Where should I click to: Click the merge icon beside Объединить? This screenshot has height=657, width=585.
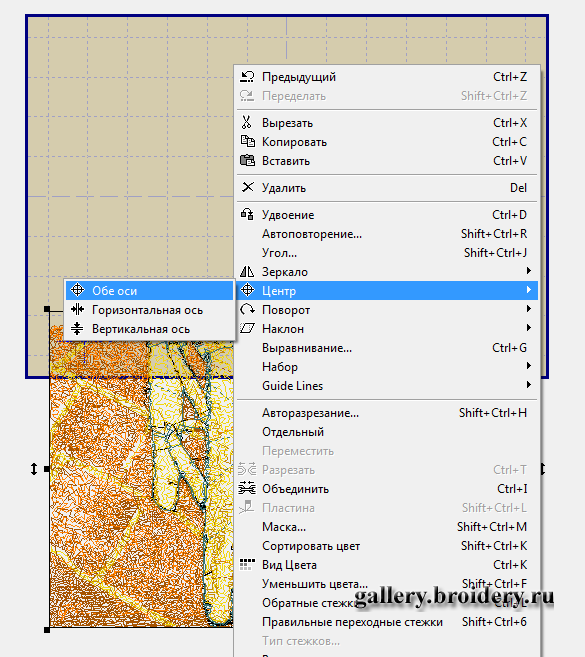(247, 488)
